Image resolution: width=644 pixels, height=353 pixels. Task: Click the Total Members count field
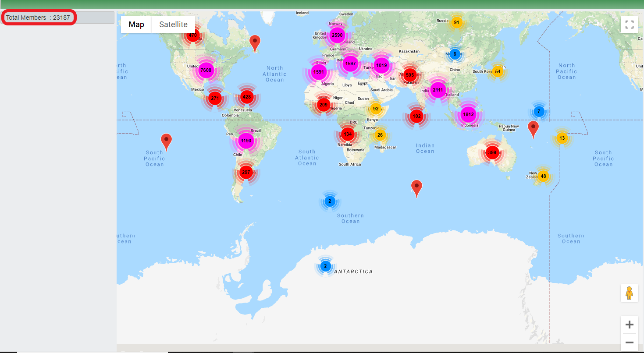[39, 18]
